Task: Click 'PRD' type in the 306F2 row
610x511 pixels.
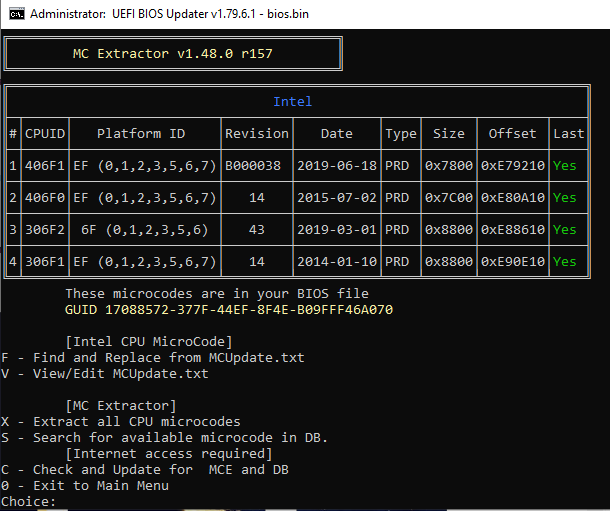Action: (397, 229)
